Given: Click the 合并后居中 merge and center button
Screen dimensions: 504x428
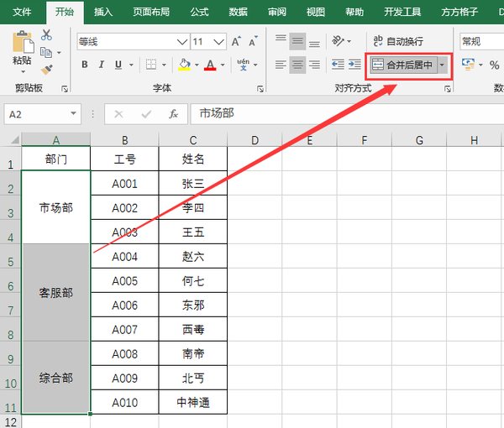Looking at the screenshot, I should (403, 65).
